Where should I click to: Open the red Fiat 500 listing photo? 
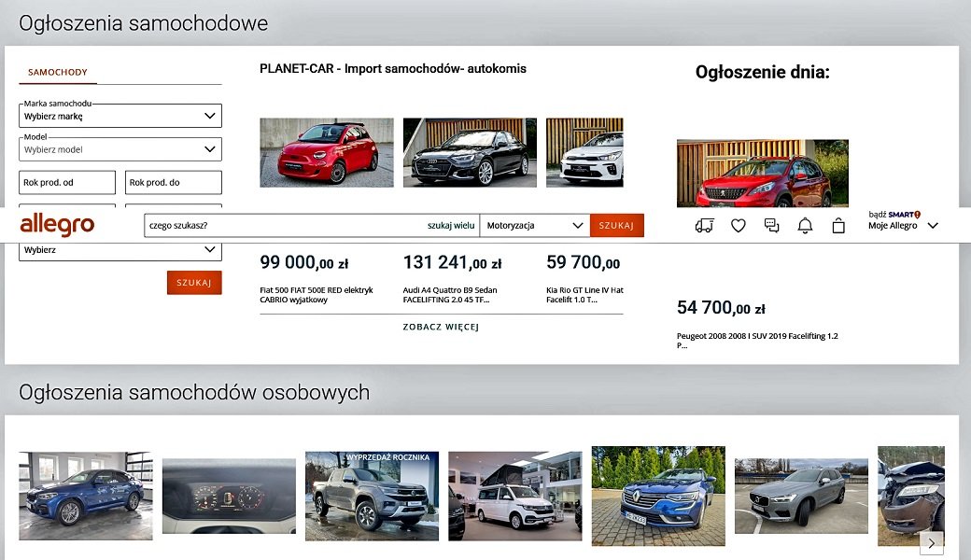327,152
